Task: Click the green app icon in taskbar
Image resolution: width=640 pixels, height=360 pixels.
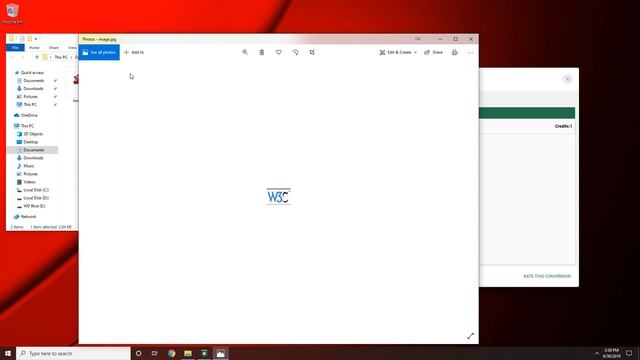Action: (x=204, y=353)
